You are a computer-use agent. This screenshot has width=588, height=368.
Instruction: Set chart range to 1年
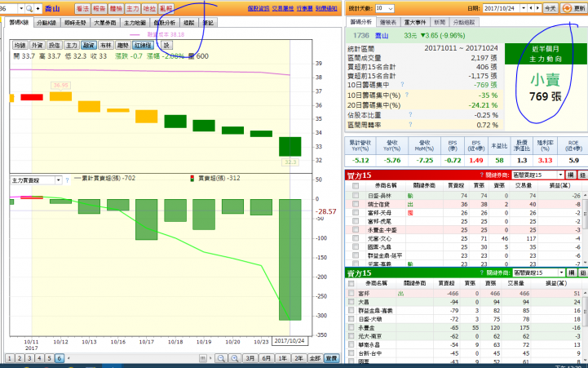[283, 358]
